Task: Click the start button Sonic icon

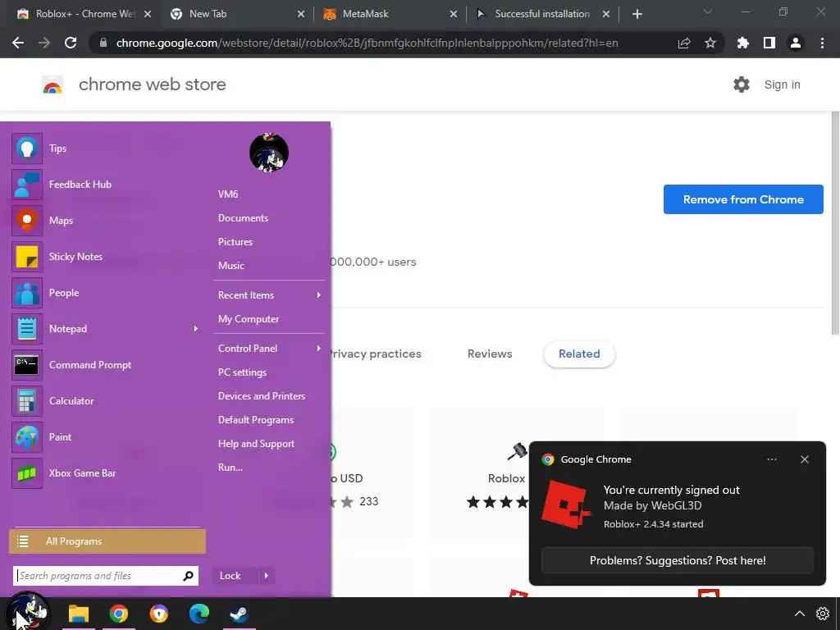Action: 27,612
